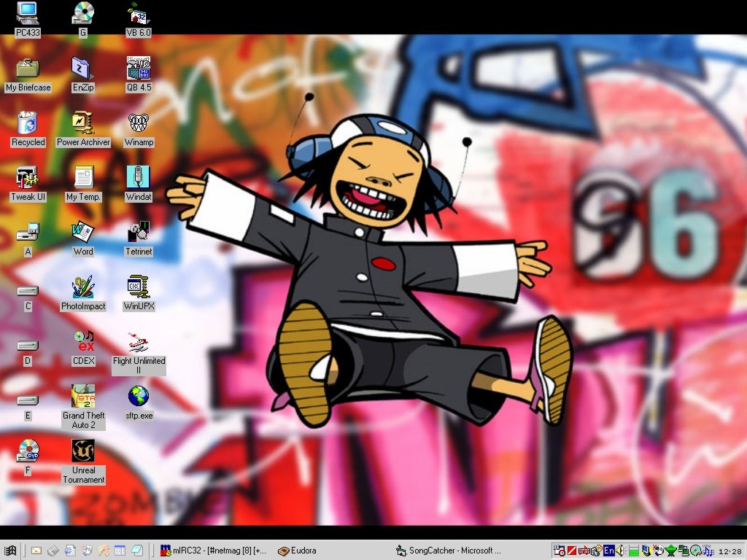Open the CDEX shortcut icon

tap(83, 341)
